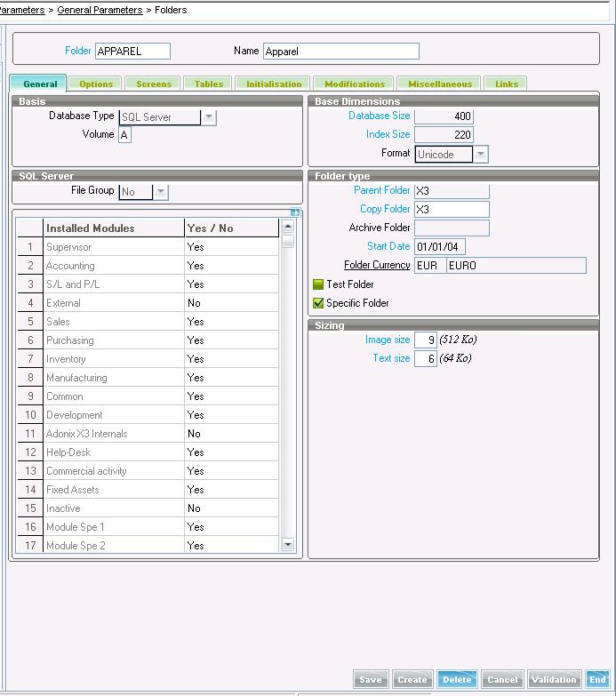Click the modules list scroll-down arrow
The width and height of the screenshot is (616, 696).
click(x=288, y=544)
